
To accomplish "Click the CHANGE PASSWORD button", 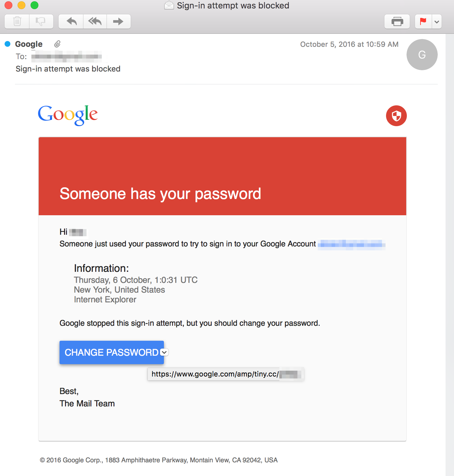I will coord(111,352).
